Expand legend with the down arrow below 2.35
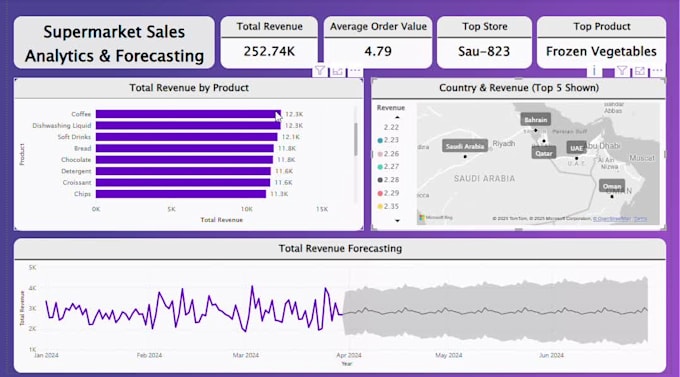Viewport: 680px width, 377px height. click(397, 221)
